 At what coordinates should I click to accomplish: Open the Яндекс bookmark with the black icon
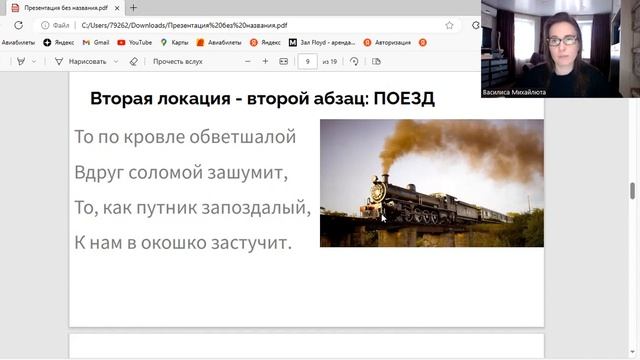click(x=59, y=42)
